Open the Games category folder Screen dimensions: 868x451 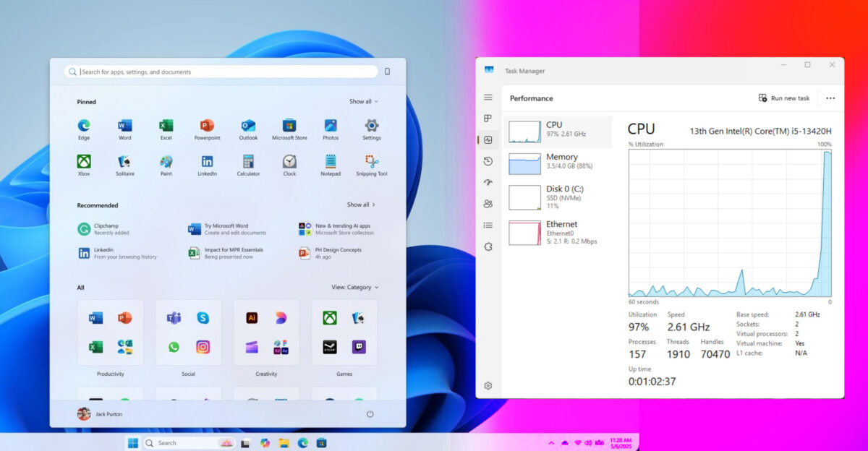click(x=344, y=332)
